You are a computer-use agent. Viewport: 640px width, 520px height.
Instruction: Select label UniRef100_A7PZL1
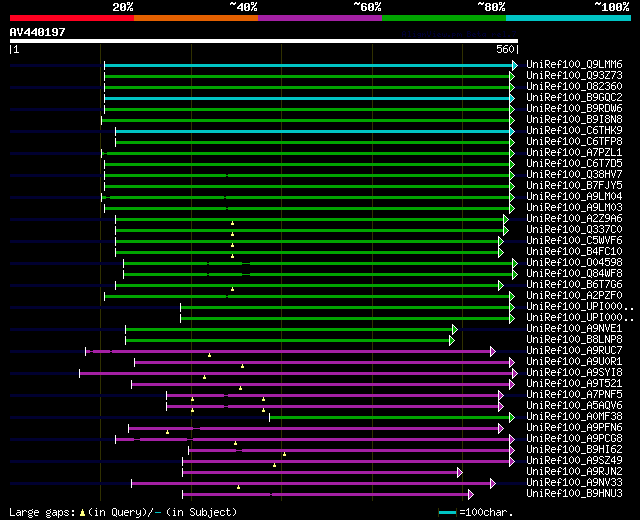tap(574, 153)
